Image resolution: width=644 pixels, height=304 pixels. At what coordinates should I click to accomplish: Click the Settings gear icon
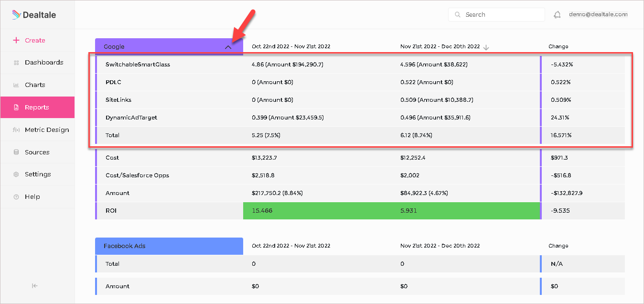pos(16,174)
